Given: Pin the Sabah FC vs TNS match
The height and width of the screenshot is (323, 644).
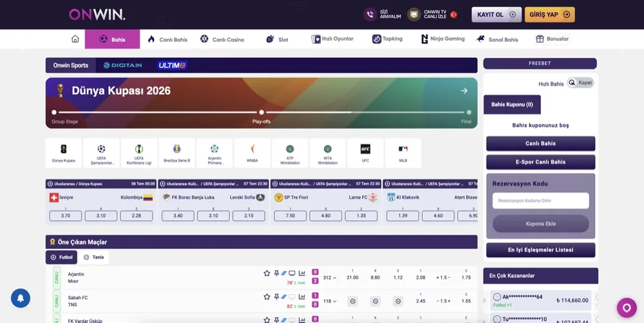Looking at the screenshot, I should [x=276, y=297].
